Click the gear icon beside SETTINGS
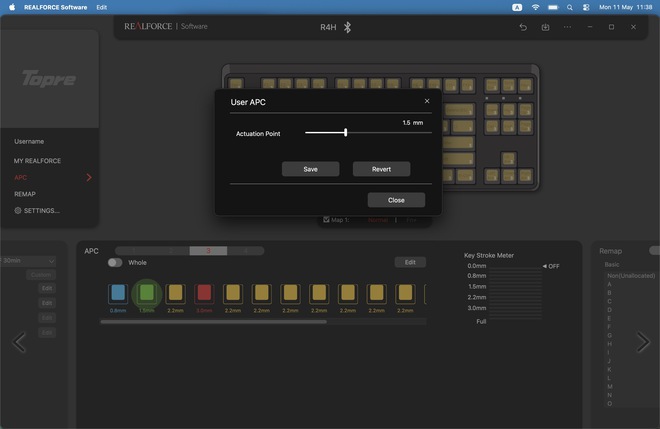Image resolution: width=660 pixels, height=429 pixels. point(18,211)
